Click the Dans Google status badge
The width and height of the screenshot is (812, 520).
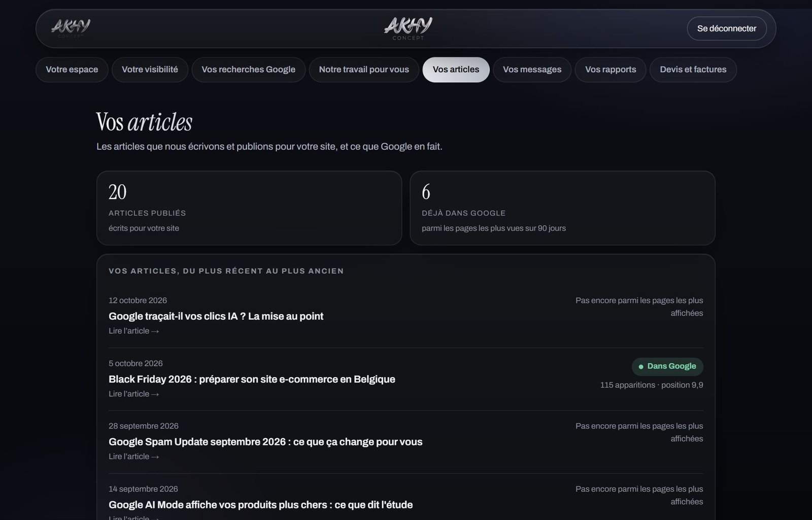[x=667, y=366]
